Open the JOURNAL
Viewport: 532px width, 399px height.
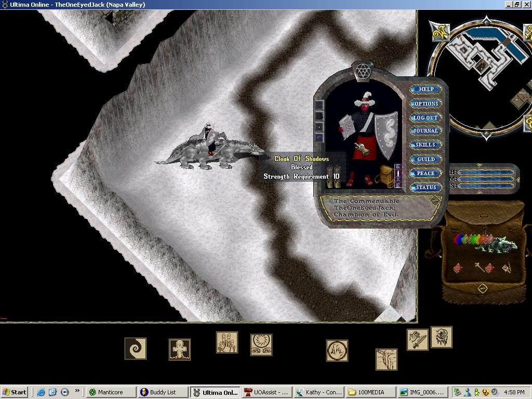coord(426,130)
